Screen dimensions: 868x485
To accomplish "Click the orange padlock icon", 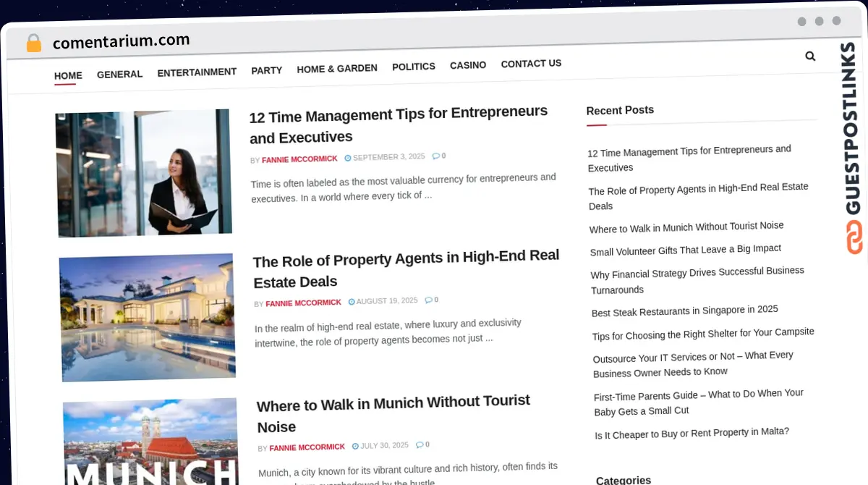I will pyautogui.click(x=33, y=43).
